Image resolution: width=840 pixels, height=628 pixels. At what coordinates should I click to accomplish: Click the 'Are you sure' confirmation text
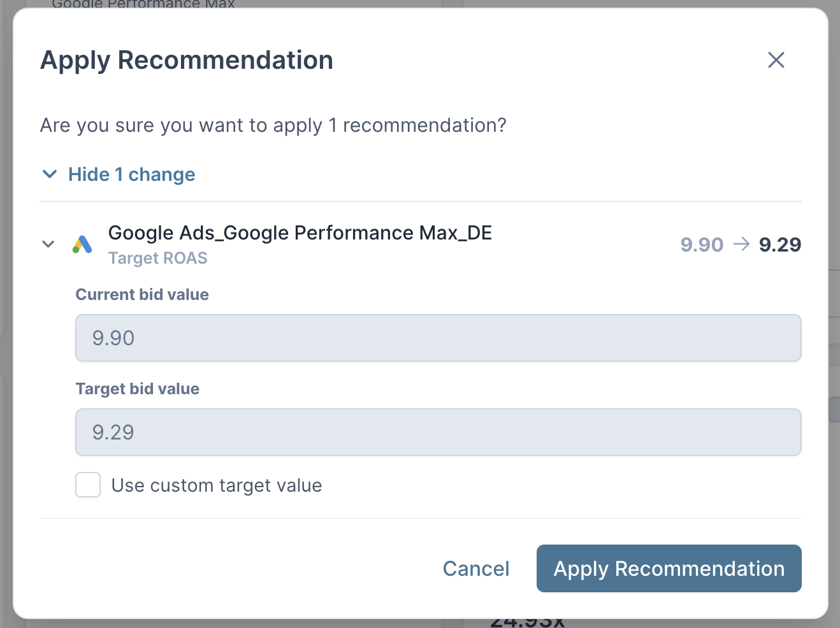point(273,125)
